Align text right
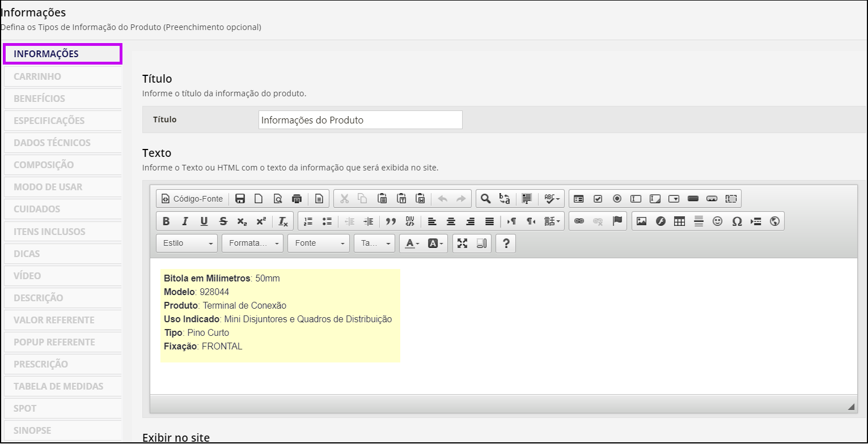The height and width of the screenshot is (444, 868). point(470,221)
